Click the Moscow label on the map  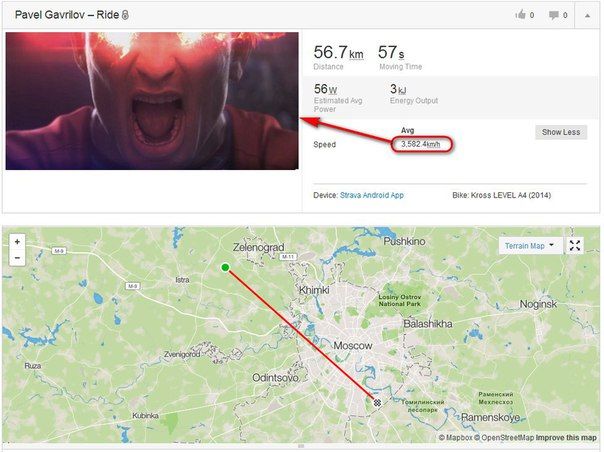[x=353, y=346]
